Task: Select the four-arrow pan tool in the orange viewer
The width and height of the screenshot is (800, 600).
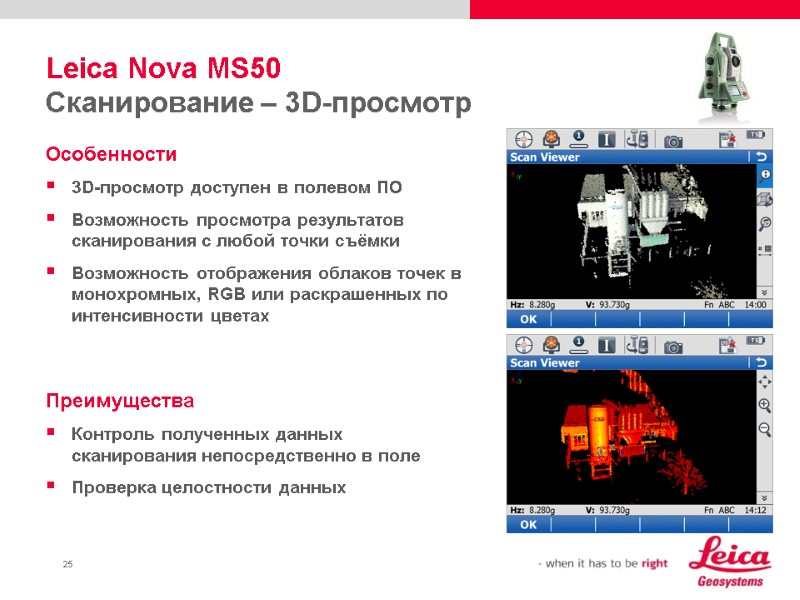Action: [x=764, y=382]
